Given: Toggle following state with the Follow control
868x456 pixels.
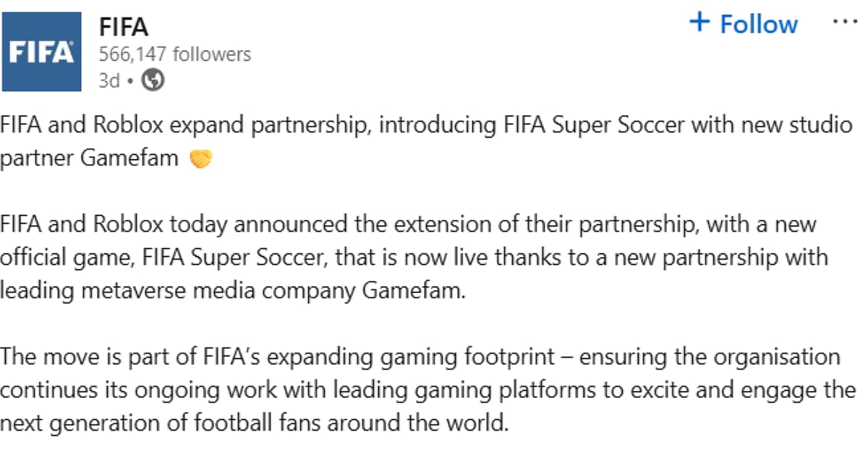Looking at the screenshot, I should click(x=745, y=22).
